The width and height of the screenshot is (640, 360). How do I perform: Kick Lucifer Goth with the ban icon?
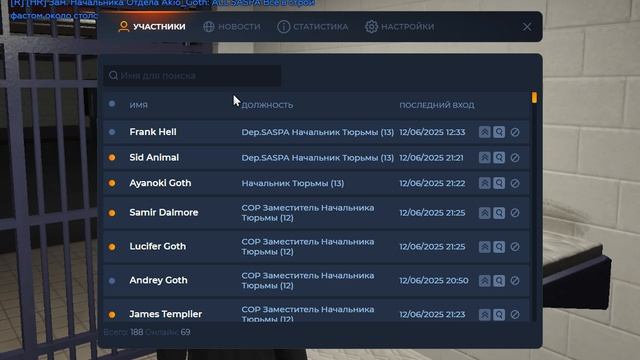515,247
